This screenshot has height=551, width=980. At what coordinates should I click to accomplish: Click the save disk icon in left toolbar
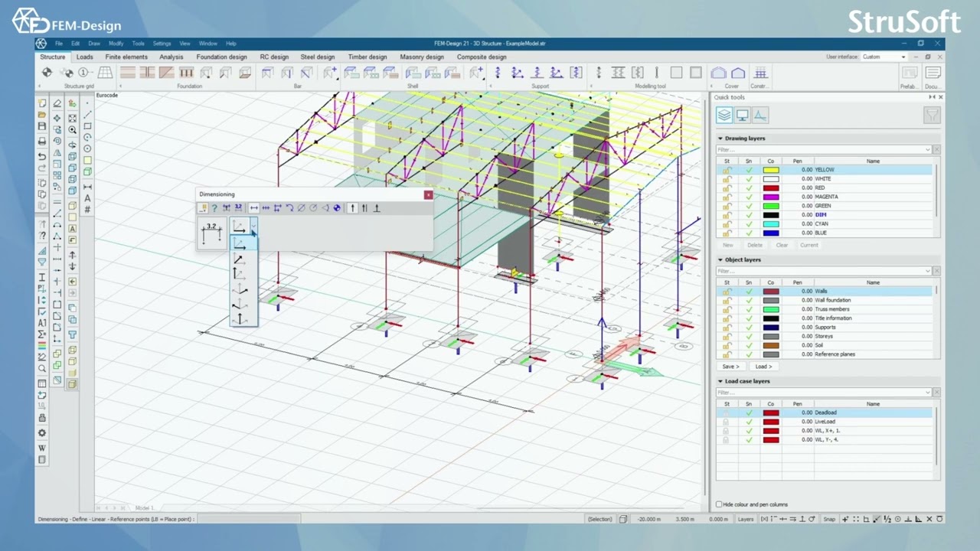coord(42,126)
